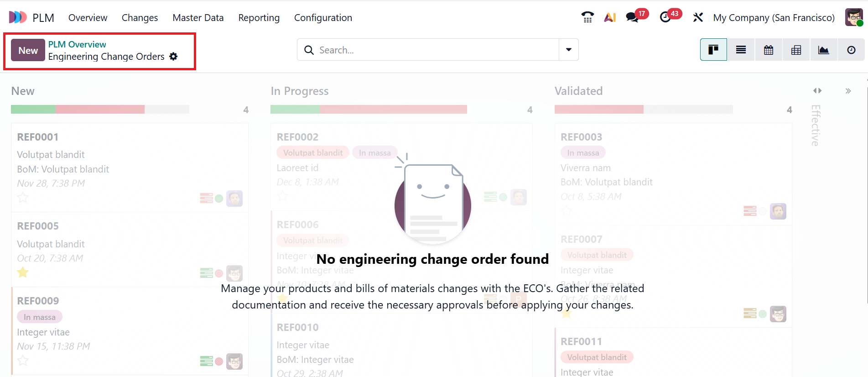The width and height of the screenshot is (868, 377).
Task: Toggle the priority star on REF0009
Action: pos(23,361)
